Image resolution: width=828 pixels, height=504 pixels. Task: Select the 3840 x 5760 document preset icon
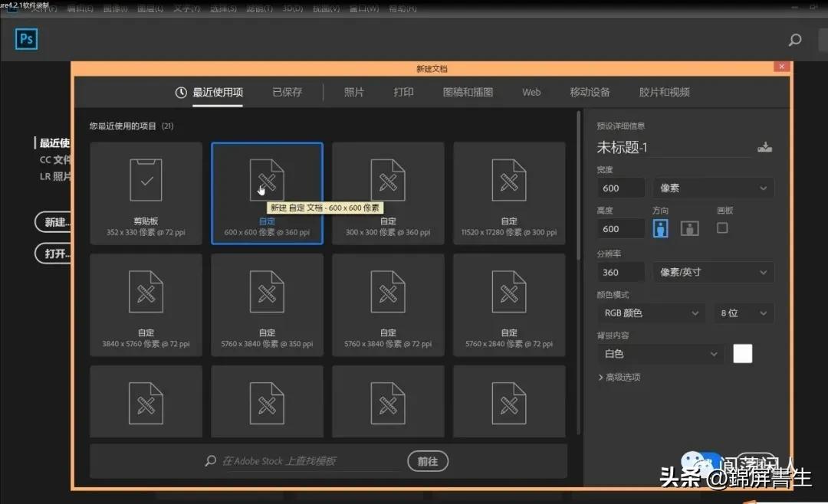[x=146, y=292]
